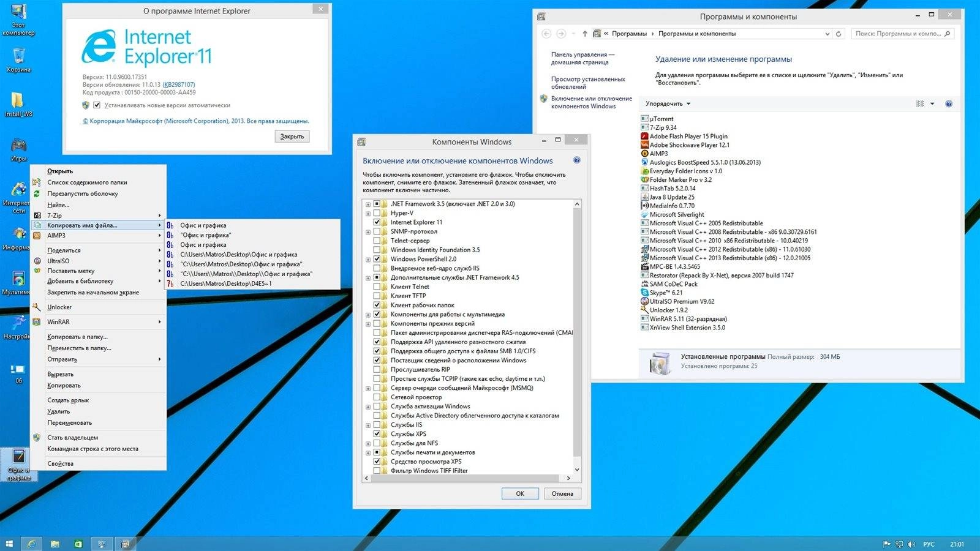Uncheck Клиент рабочих папок component
Screen dimensions: 980x551
click(377, 305)
